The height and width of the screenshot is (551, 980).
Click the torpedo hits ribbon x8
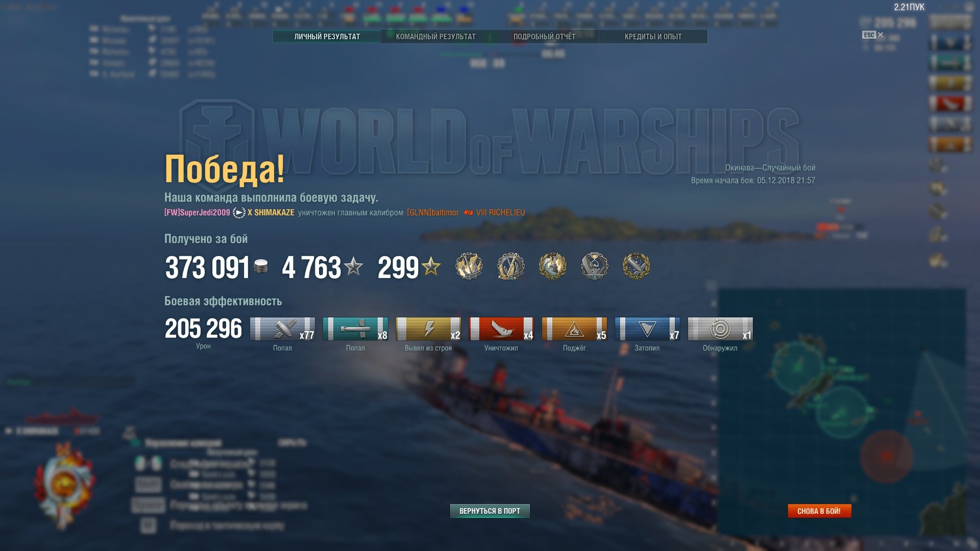355,329
